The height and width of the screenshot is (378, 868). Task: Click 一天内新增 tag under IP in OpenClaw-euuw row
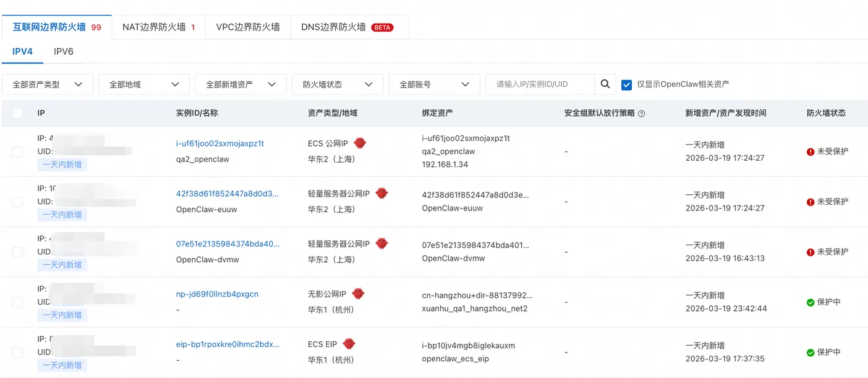[x=62, y=215]
